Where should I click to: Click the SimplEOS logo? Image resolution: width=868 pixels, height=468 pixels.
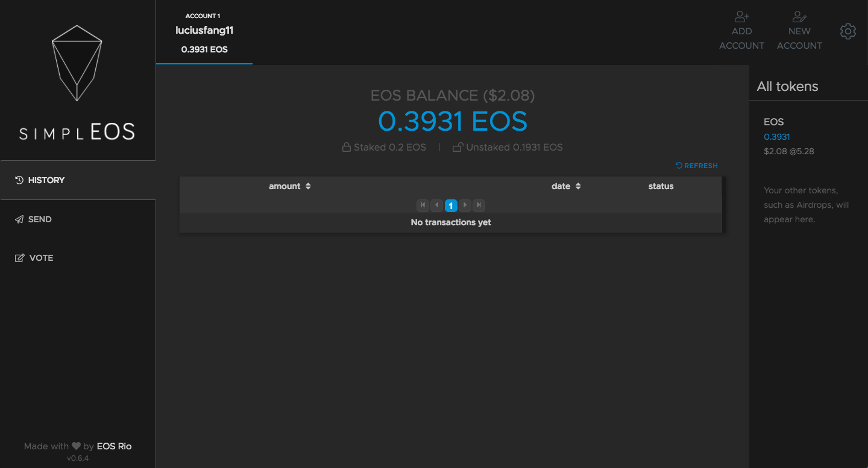77,81
